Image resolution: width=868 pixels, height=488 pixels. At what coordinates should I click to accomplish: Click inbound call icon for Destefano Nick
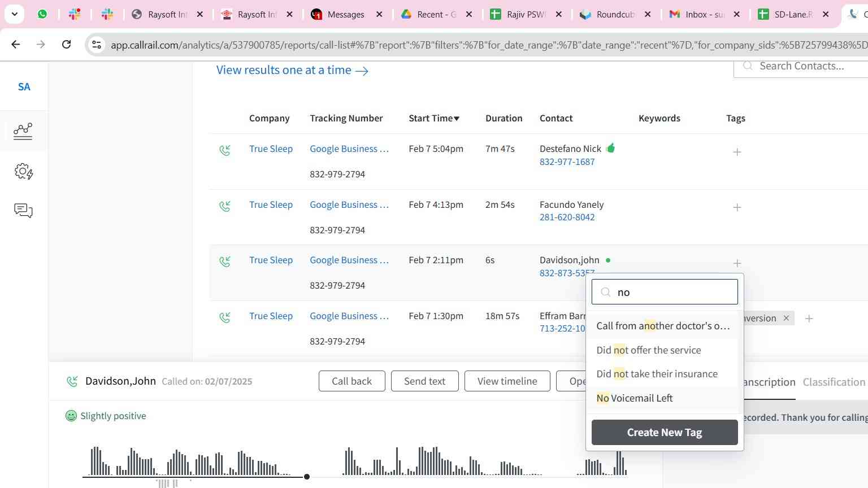pyautogui.click(x=225, y=150)
